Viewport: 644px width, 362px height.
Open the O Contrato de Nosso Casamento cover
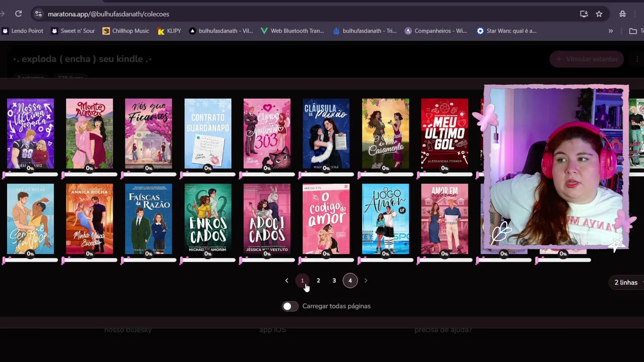coord(385,133)
